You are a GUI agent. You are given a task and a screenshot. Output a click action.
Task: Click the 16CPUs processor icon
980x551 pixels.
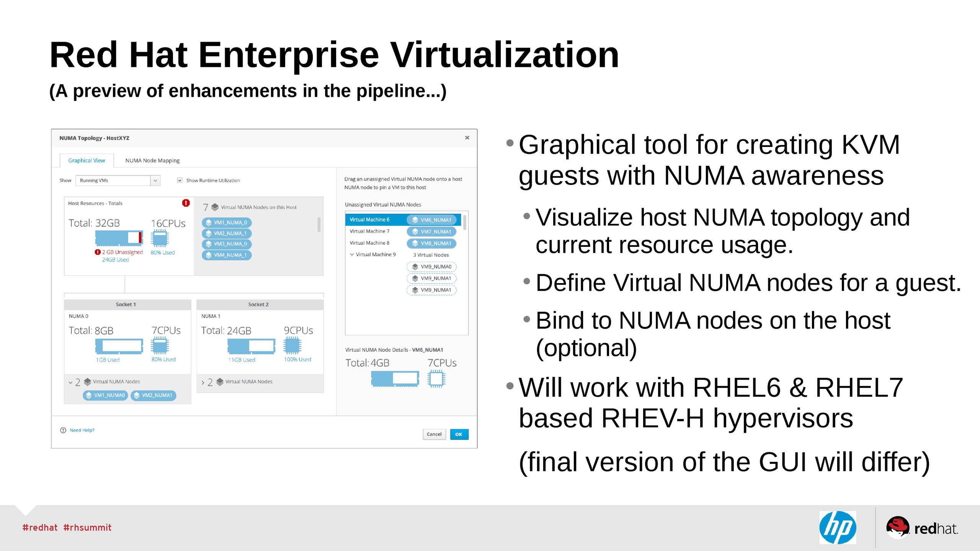(160, 238)
